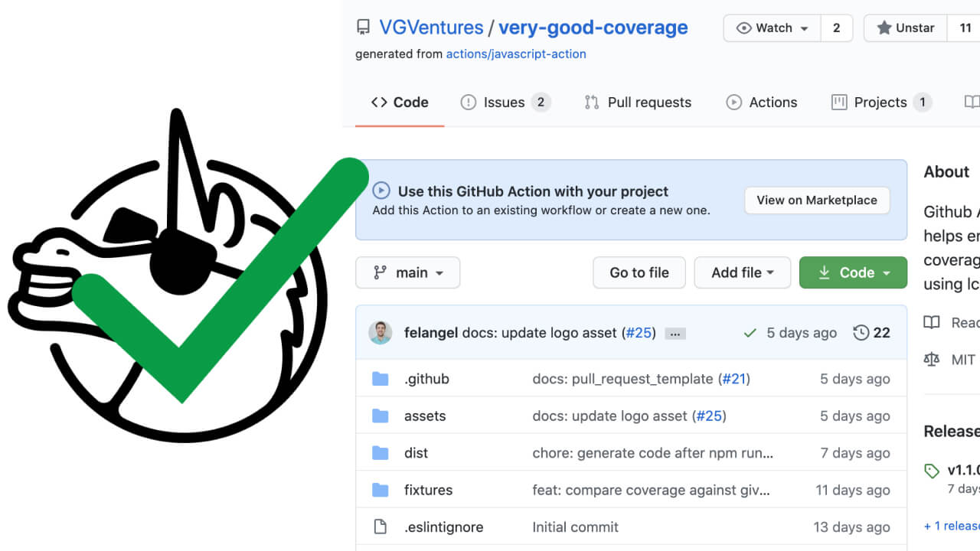Open the assets folder via its blue icon
The height and width of the screenshot is (551, 980).
pos(381,416)
